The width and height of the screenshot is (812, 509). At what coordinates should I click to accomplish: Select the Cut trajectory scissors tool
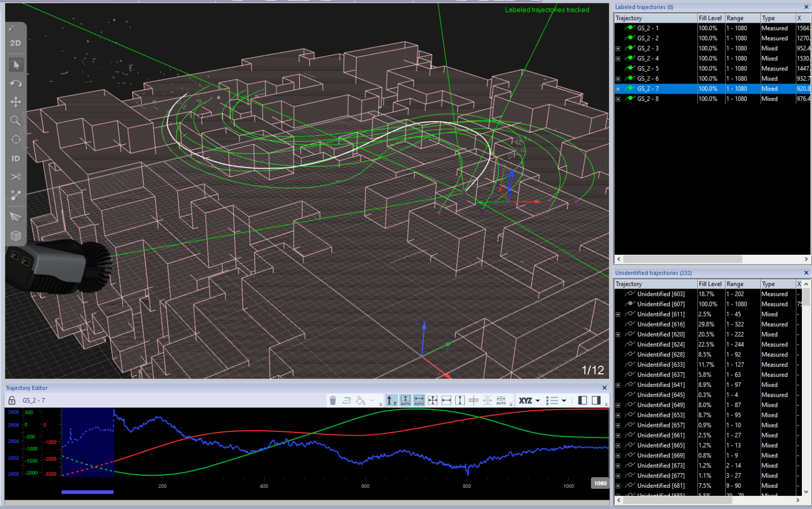click(16, 177)
